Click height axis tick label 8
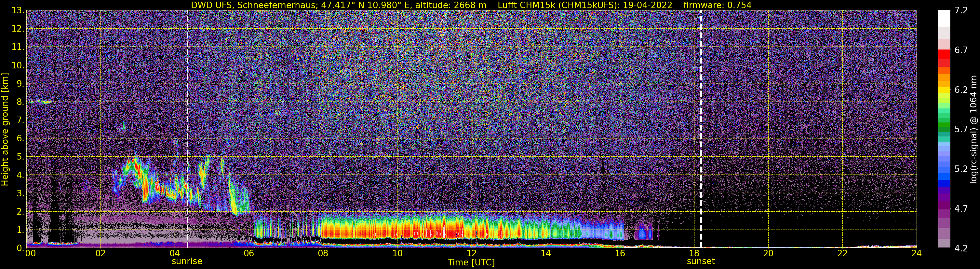Viewport: 980px width, 269px height. pos(20,102)
